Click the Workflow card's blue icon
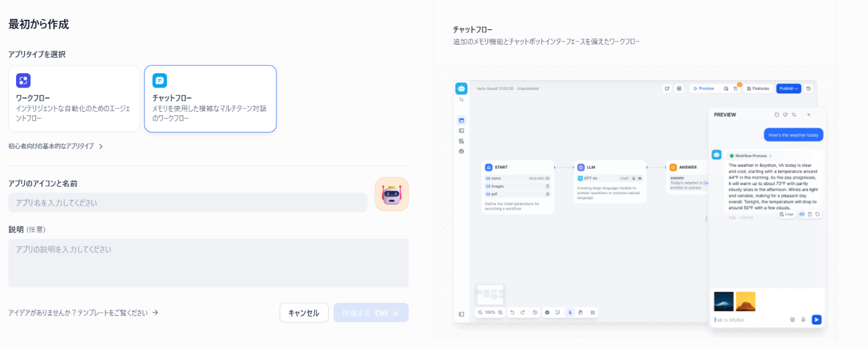Screen dimensions: 868x347 (x=23, y=81)
